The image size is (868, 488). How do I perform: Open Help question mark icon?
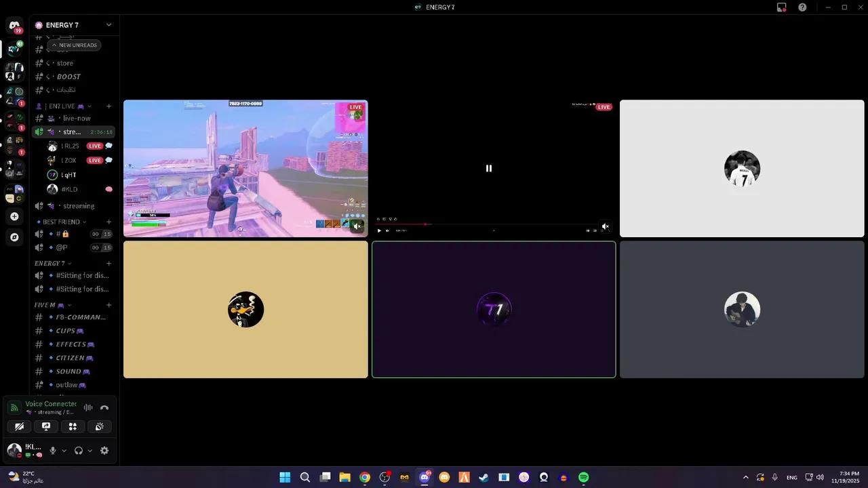click(802, 7)
